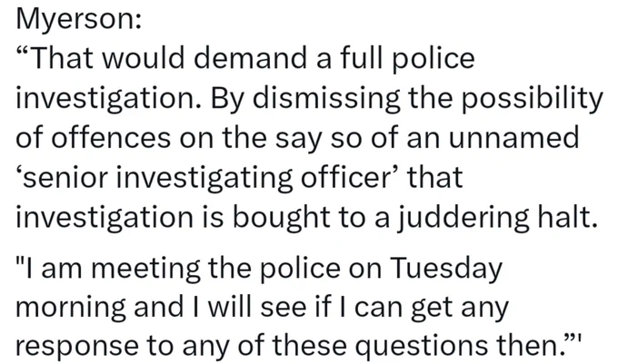
Task: Click "investigation." ending the first sentence
Action: (x=111, y=98)
